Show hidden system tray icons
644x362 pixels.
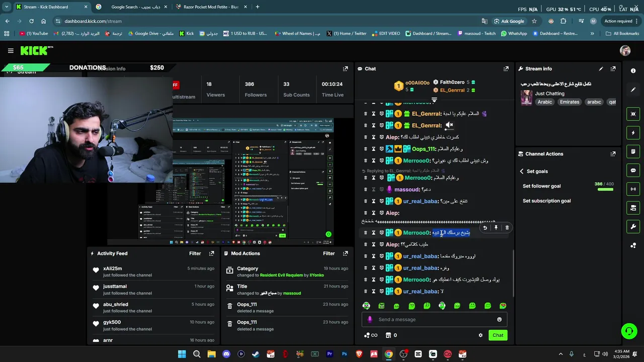[x=560, y=354]
